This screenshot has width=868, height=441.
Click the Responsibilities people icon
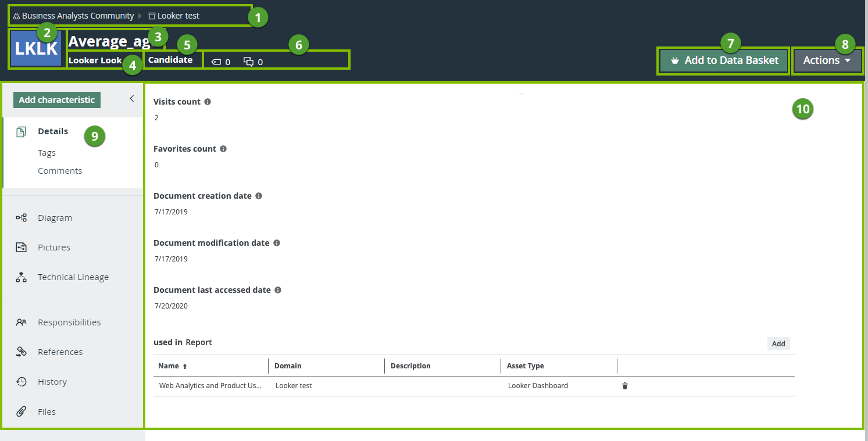22,322
